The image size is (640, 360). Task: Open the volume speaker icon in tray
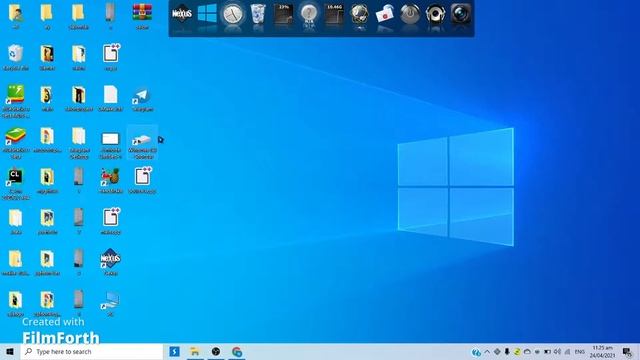[557, 351]
